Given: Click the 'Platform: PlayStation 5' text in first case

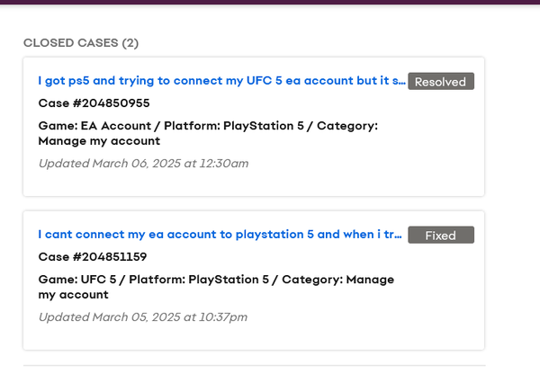Looking at the screenshot, I should (234, 126).
